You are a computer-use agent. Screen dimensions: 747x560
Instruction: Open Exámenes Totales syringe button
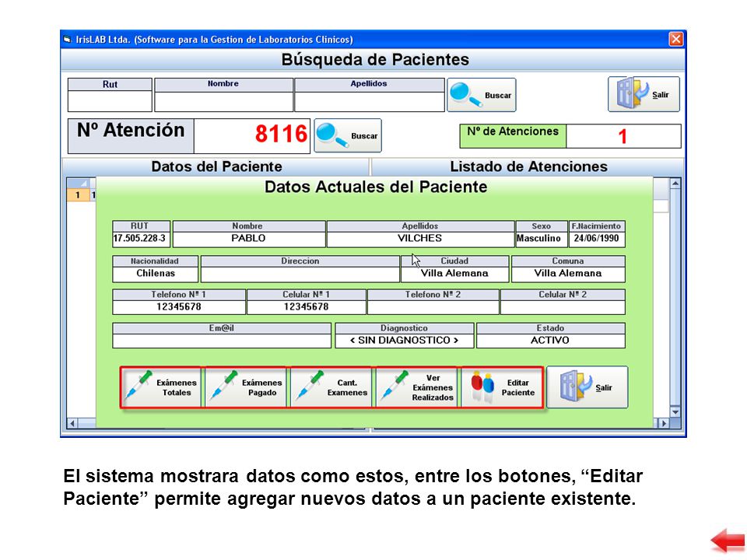point(161,387)
